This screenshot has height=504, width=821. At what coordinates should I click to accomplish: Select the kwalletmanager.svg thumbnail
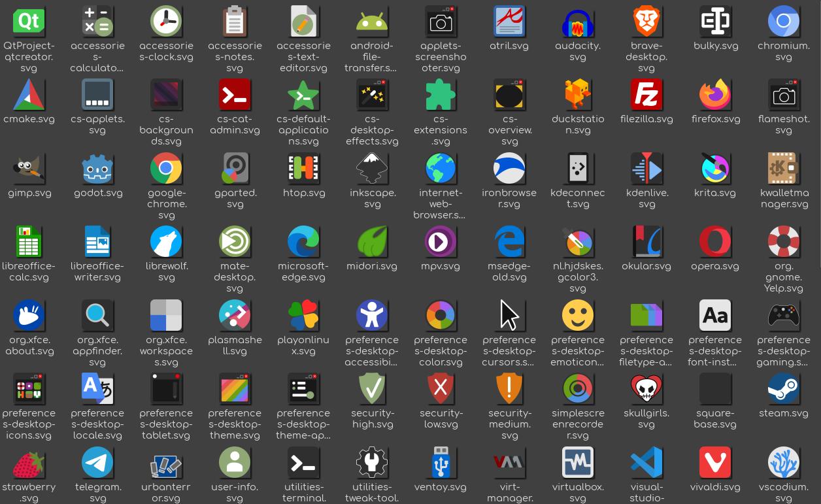(x=784, y=169)
